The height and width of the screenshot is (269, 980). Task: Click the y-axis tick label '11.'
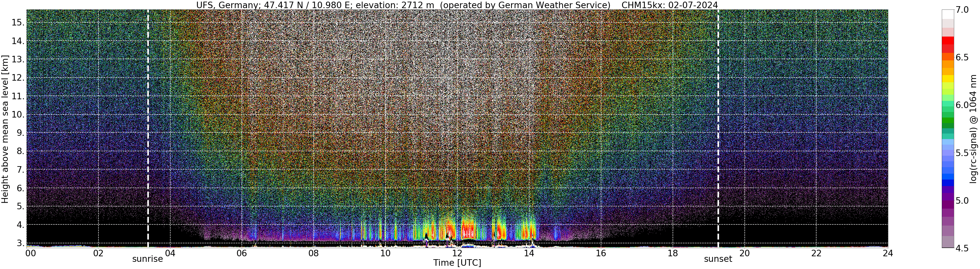(18, 96)
